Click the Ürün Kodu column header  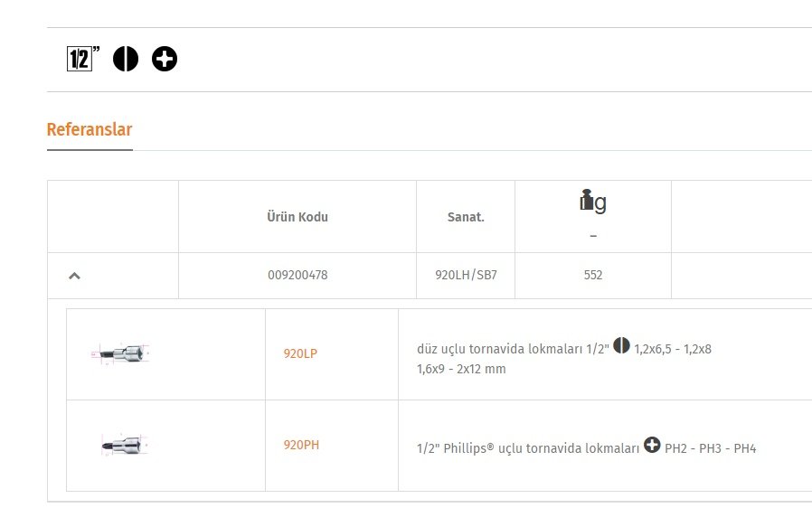297,217
